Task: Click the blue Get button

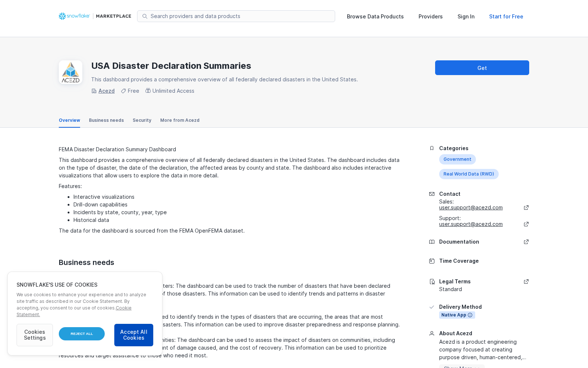Action: click(482, 68)
